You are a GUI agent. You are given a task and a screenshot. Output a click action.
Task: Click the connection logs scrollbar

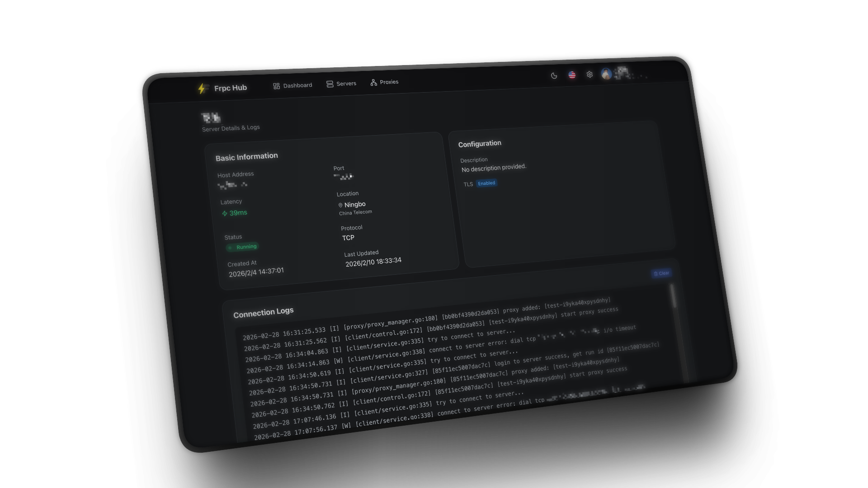click(x=673, y=296)
